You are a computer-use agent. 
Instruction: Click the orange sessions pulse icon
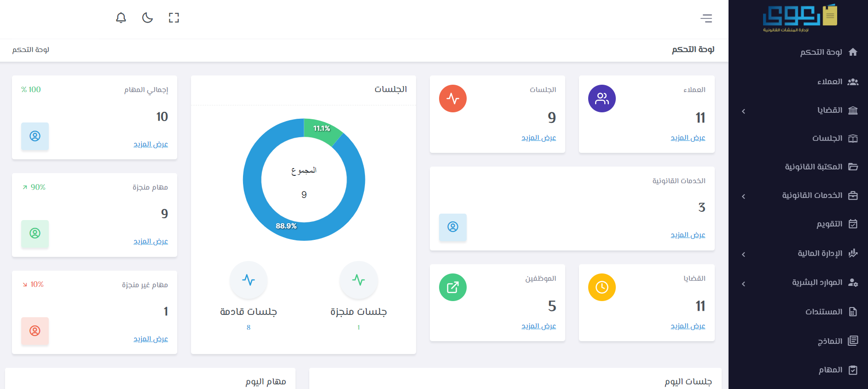452,99
